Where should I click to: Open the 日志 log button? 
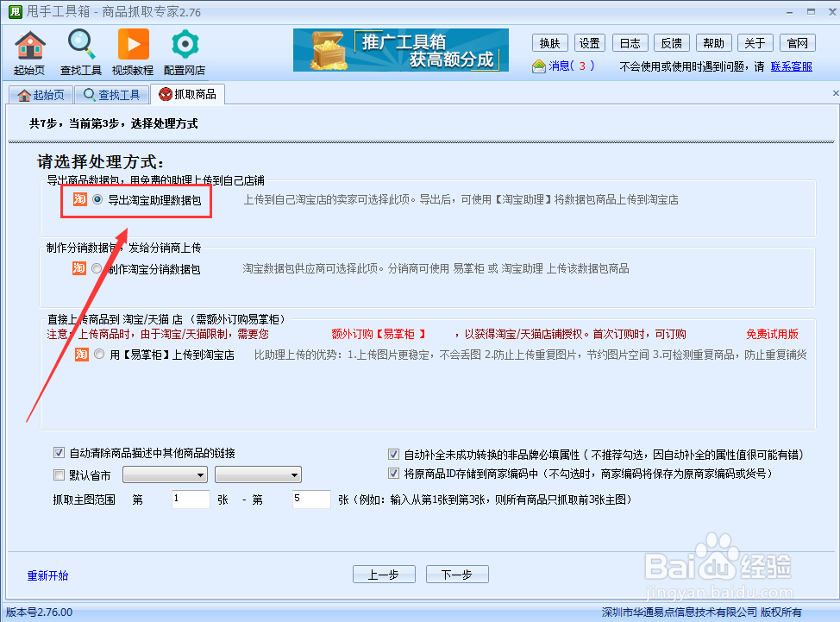pyautogui.click(x=630, y=43)
